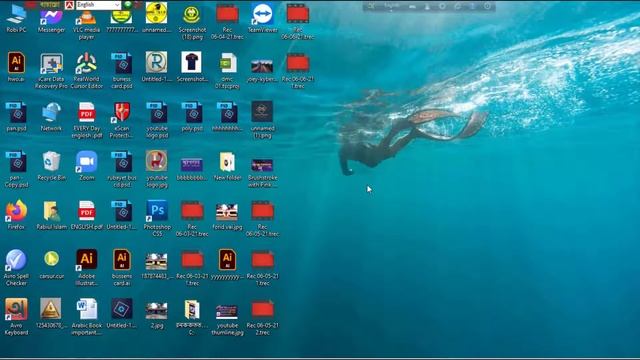Select Rec 06-05-21 2.trec file
Image resolution: width=640 pixels, height=360 pixels.
coord(262,318)
